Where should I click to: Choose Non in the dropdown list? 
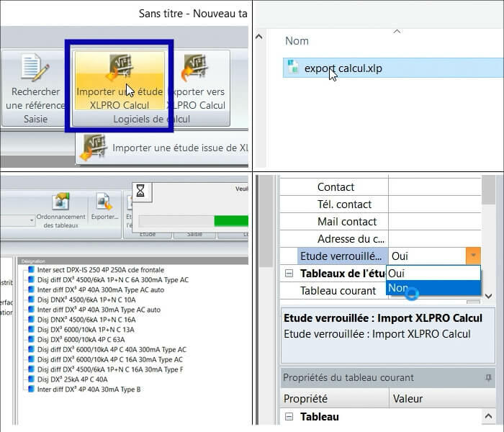coord(433,288)
